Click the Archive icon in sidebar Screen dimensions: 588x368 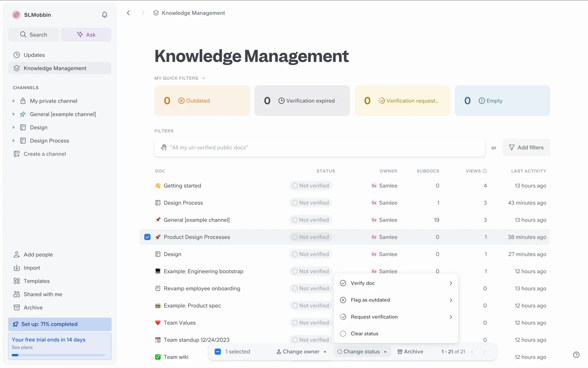click(17, 307)
